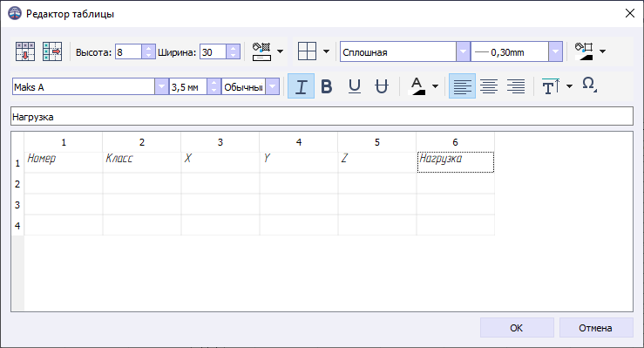This screenshot has width=644, height=348.
Task: Click the OK button
Action: [x=517, y=328]
